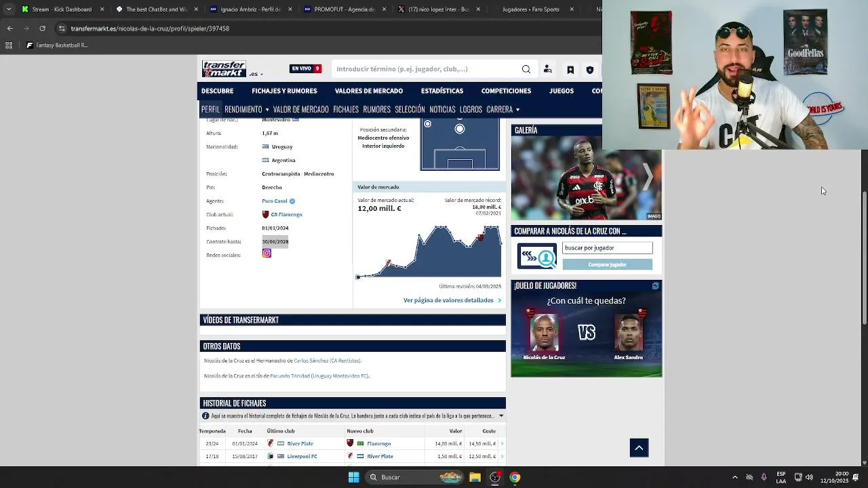Open River Plate link in 23/24 row
Viewport: 868px width, 488px height.
click(300, 444)
